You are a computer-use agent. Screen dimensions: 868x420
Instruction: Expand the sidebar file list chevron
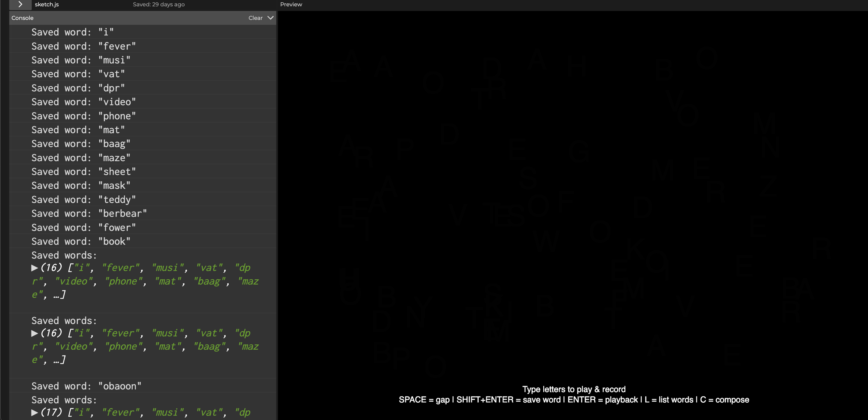[x=20, y=4]
